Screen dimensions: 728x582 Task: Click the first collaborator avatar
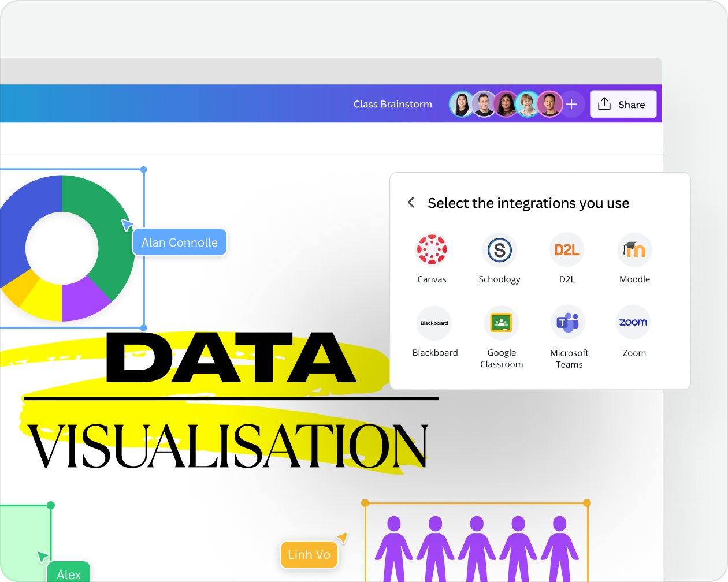tap(462, 104)
